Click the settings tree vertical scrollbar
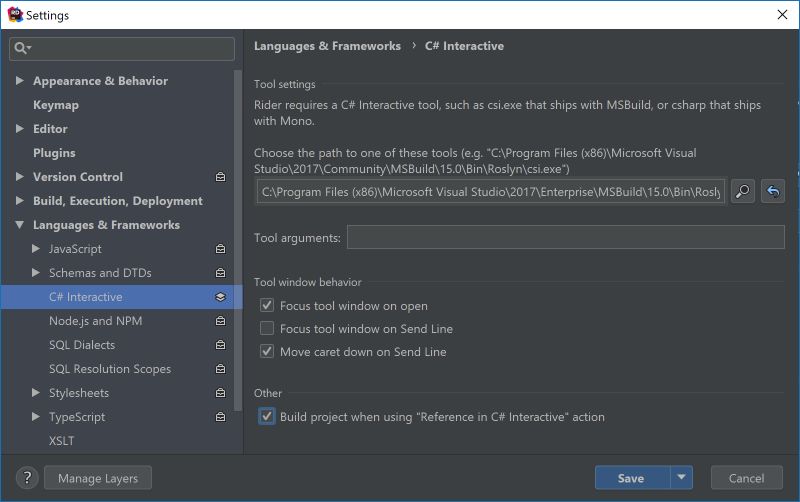Screen dimensions: 800x502 238,240
